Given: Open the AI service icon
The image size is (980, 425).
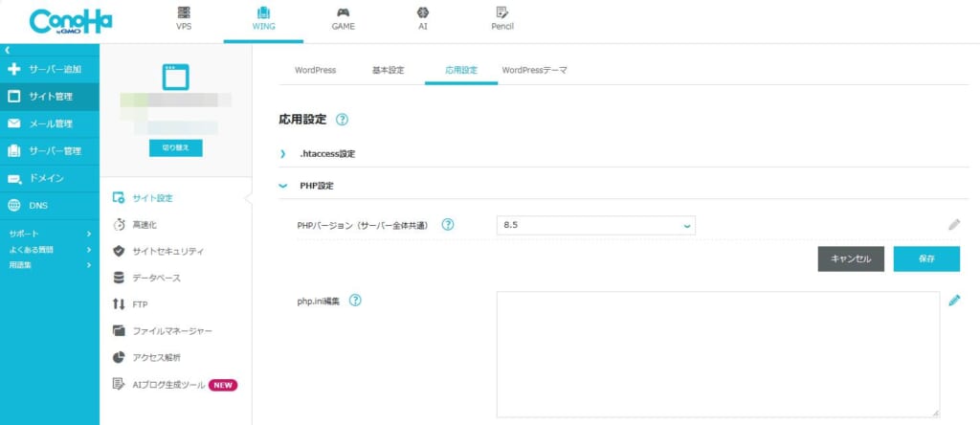Looking at the screenshot, I should (x=423, y=11).
